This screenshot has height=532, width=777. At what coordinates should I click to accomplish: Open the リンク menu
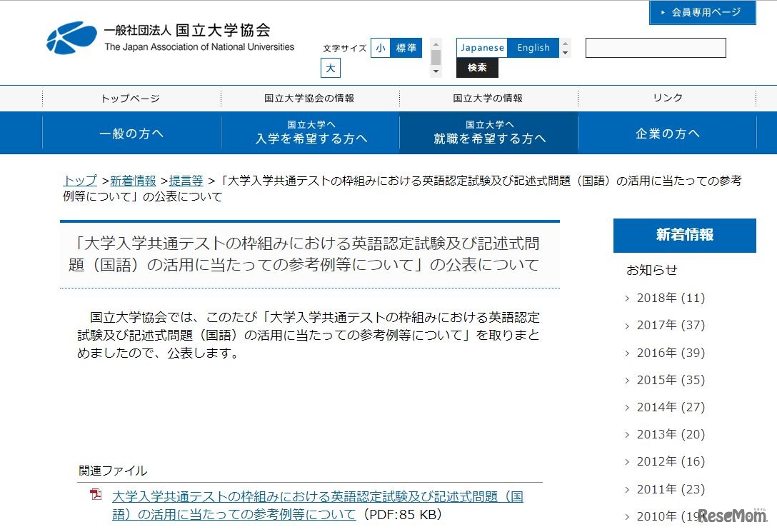point(667,98)
